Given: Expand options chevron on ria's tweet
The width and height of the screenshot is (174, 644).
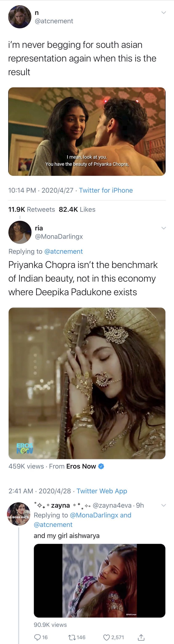Looking at the screenshot, I should [x=163, y=228].
